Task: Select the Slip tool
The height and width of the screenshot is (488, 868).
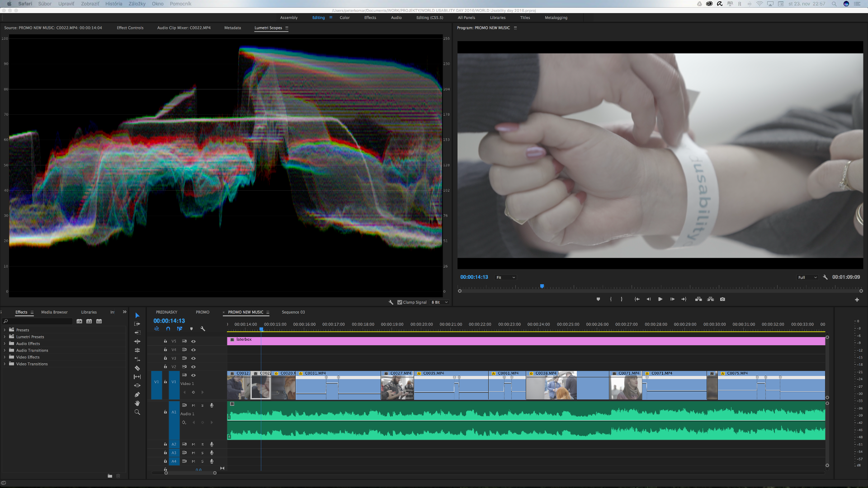Action: click(x=137, y=377)
